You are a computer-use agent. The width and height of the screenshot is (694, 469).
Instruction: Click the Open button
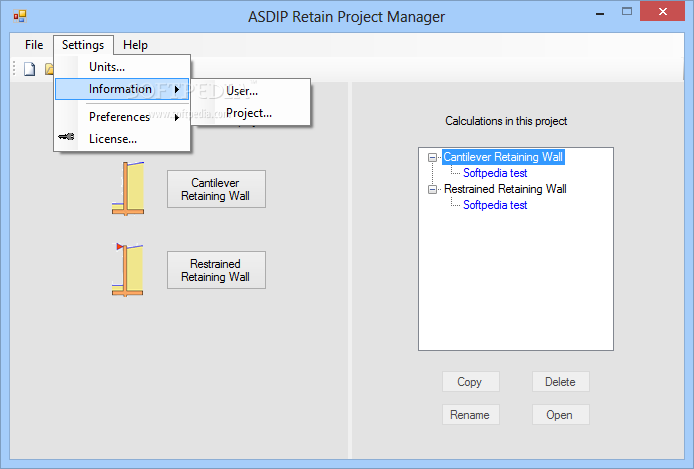coord(561,415)
